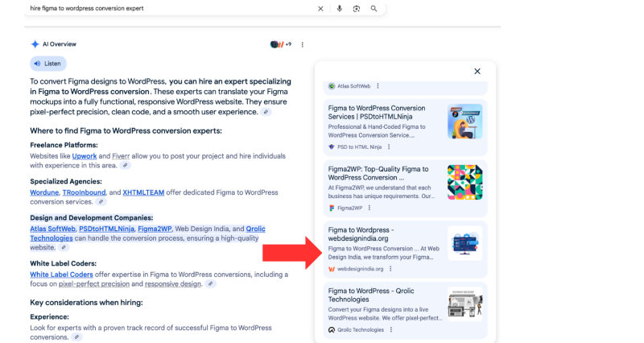Click the Atlas SoftWeb favicon in the panel
This screenshot has height=343, width=644.
click(332, 86)
